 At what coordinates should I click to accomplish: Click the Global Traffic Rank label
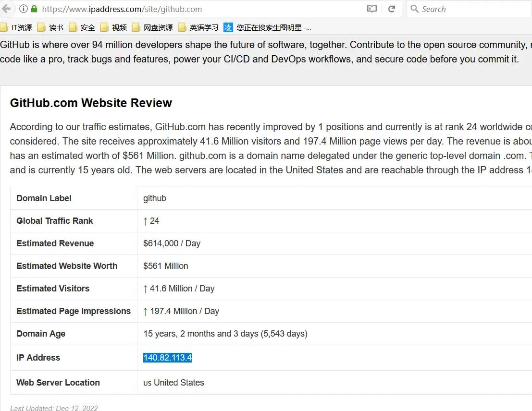click(x=55, y=221)
